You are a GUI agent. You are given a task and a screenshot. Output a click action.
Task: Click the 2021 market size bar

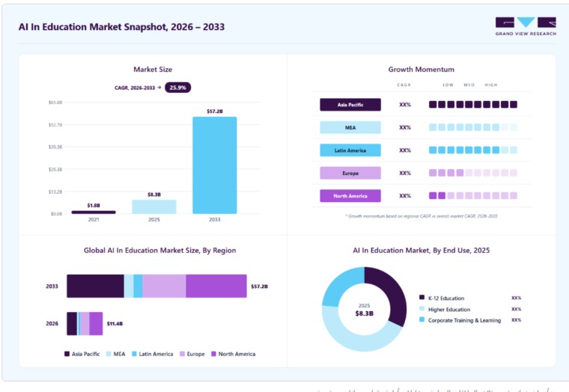click(x=94, y=212)
